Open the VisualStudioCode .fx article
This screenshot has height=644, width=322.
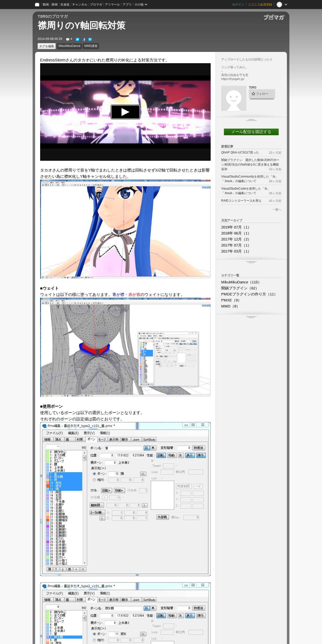[245, 191]
